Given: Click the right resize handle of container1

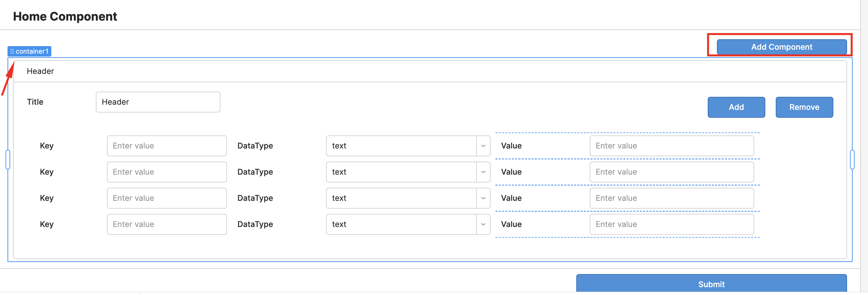Looking at the screenshot, I should pos(852,160).
